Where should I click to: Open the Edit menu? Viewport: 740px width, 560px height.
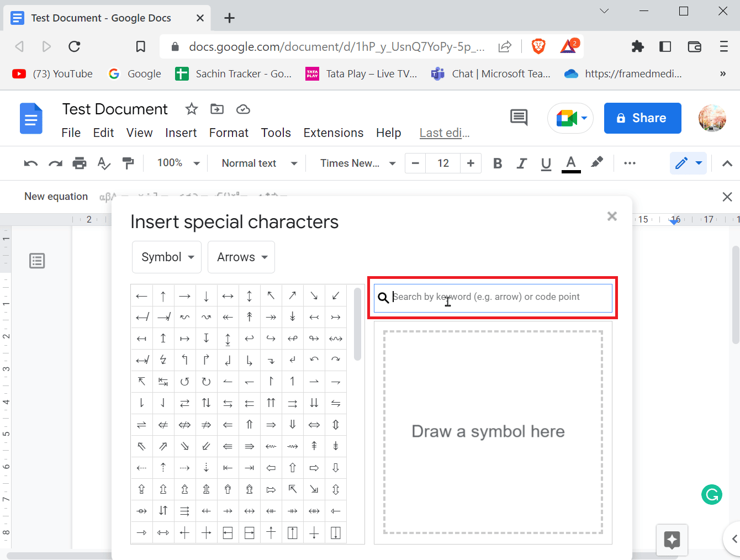(103, 133)
